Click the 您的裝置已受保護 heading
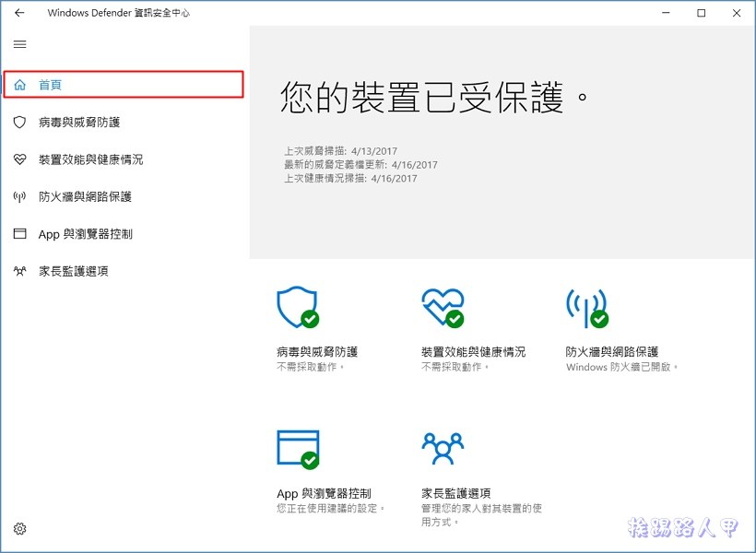Viewport: 756px width, 553px height. [x=434, y=97]
